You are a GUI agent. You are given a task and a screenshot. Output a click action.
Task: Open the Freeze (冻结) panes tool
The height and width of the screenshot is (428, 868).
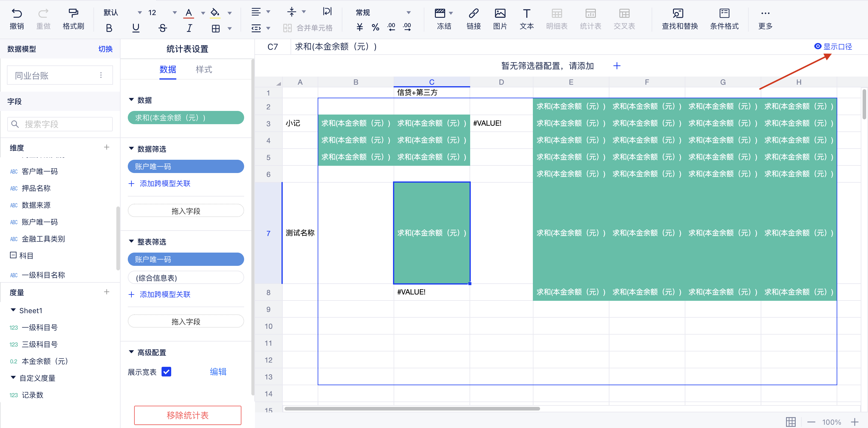coord(440,14)
